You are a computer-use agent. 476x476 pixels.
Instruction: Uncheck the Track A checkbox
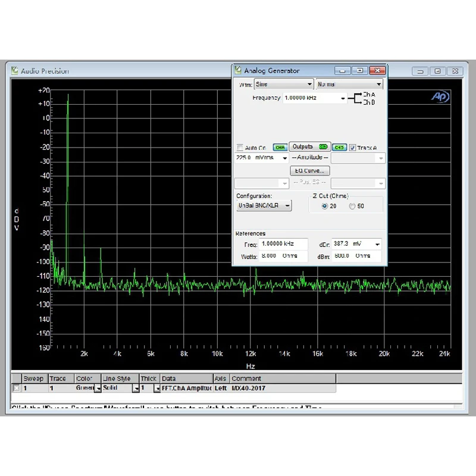(x=352, y=148)
